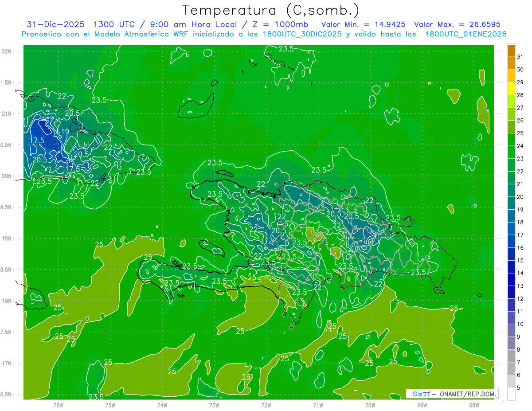Click the "68W" longitude axis label
532x411 pixels.
pyautogui.click(x=474, y=405)
